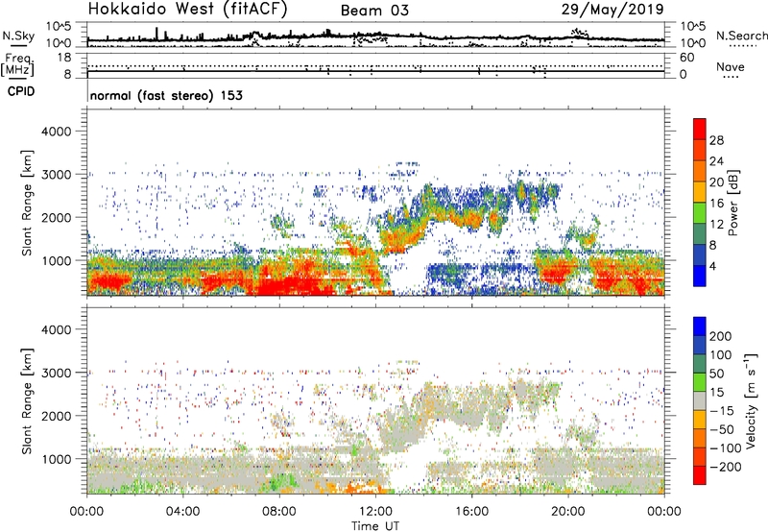Click the '60' right Nave axis value
768x532 pixels.
(x=686, y=58)
